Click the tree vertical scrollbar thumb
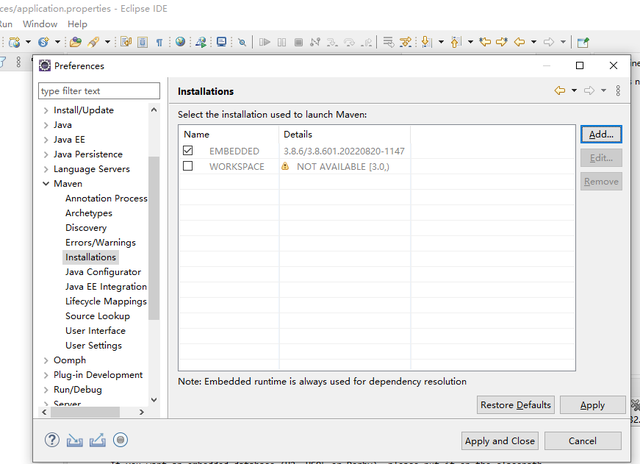 [154, 238]
